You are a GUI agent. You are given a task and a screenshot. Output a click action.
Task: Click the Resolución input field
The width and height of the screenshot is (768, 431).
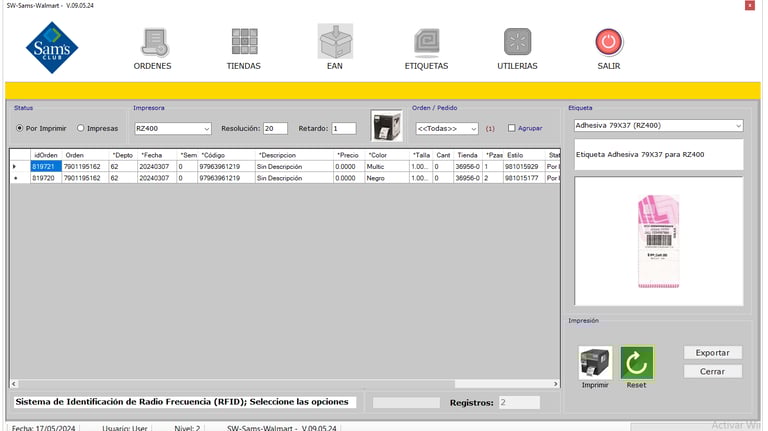tap(275, 128)
